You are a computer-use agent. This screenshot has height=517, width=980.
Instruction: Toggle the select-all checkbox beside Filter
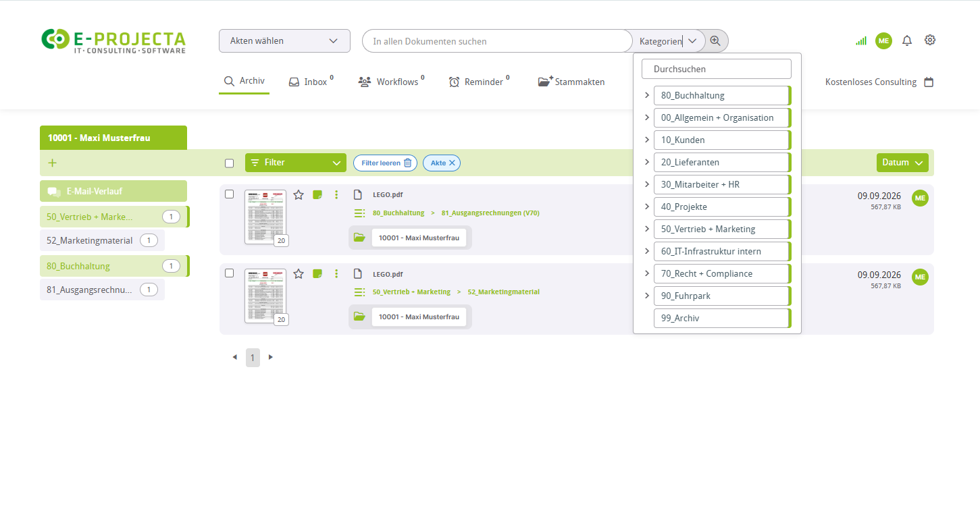pos(229,163)
